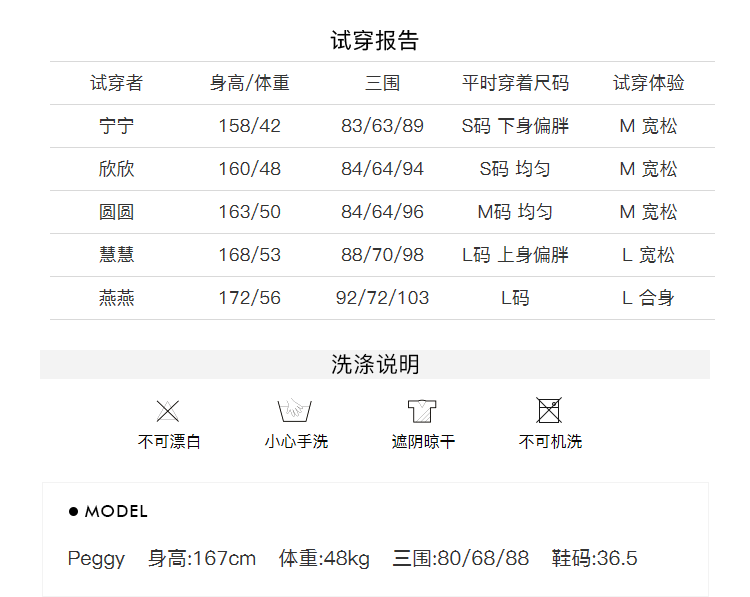
Task: Click measurements 88/70/98
Action: click(x=382, y=255)
